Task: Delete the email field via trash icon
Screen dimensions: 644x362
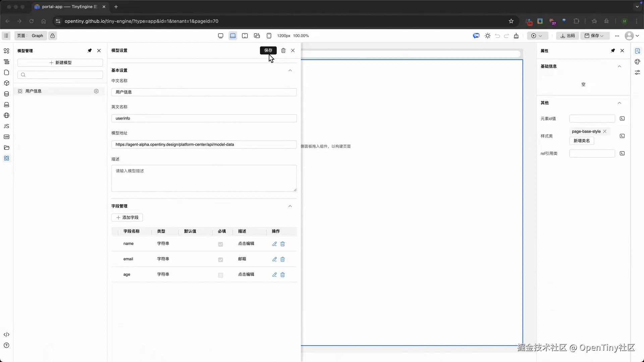Action: 282,259
